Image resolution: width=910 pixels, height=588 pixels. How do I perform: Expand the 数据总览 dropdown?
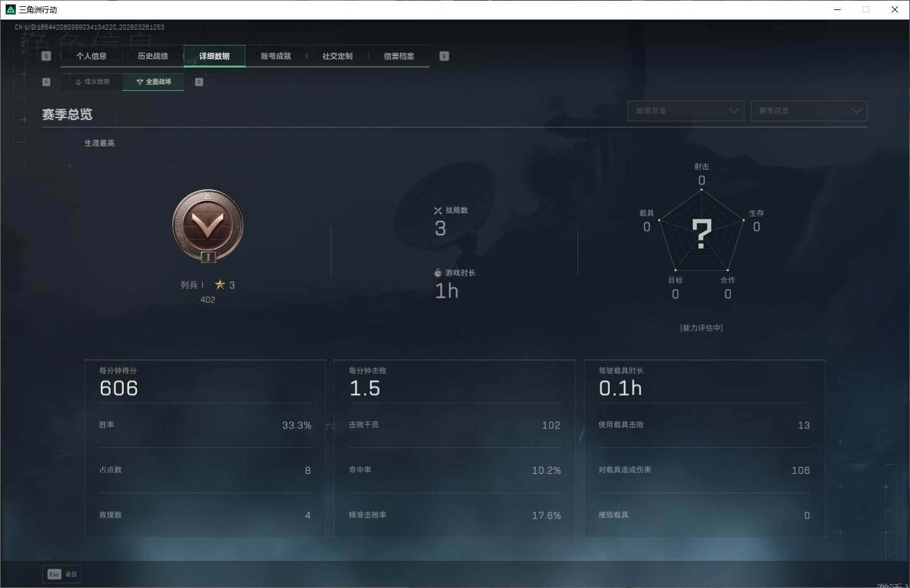[x=686, y=111]
